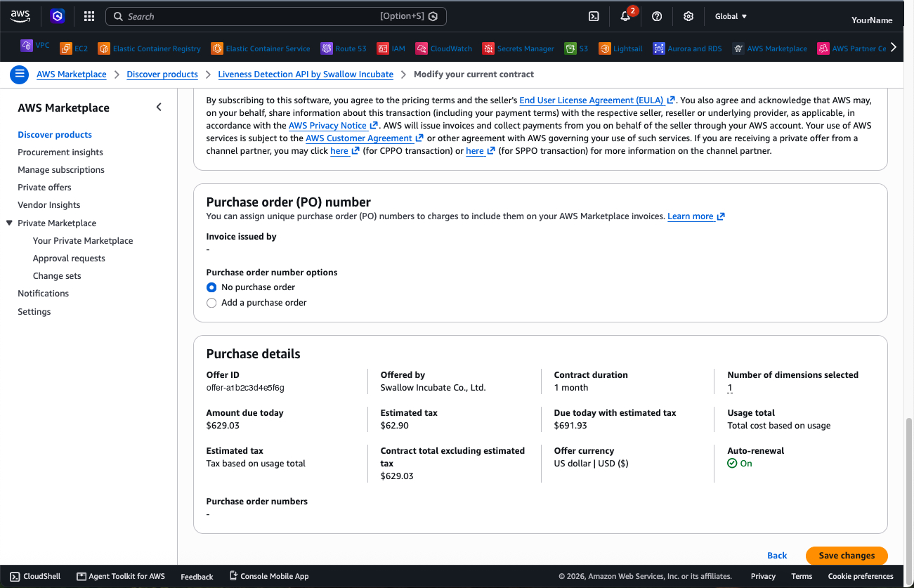Open Manage subscriptions in sidebar
Screen dimensions: 914x588
pyautogui.click(x=61, y=170)
